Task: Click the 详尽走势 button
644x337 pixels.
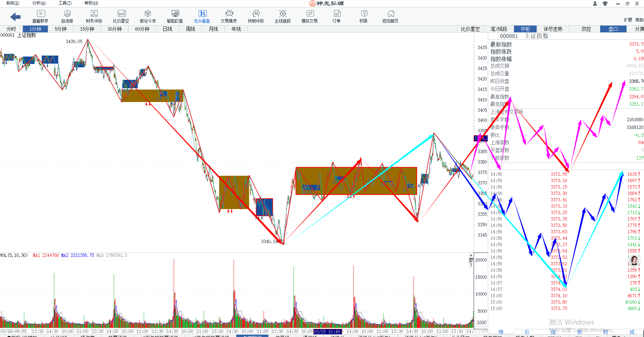Action: 553,29
